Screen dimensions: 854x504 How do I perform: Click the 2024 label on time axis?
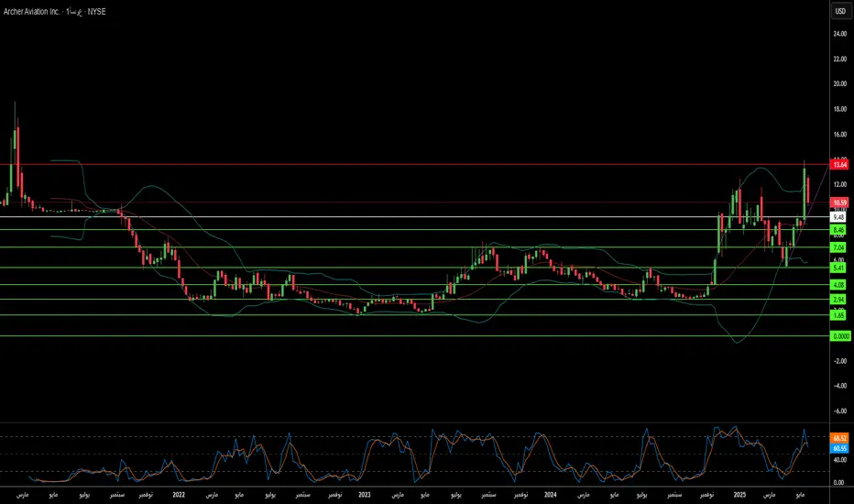(550, 495)
